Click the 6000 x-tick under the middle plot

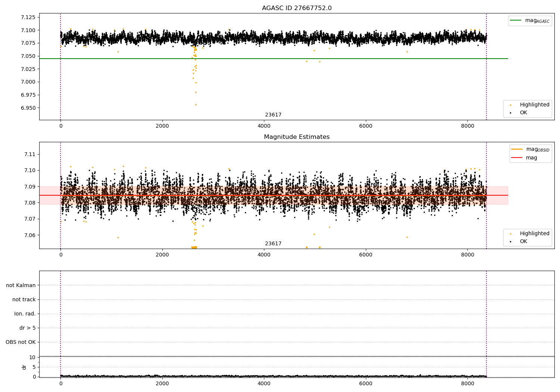[366, 255]
